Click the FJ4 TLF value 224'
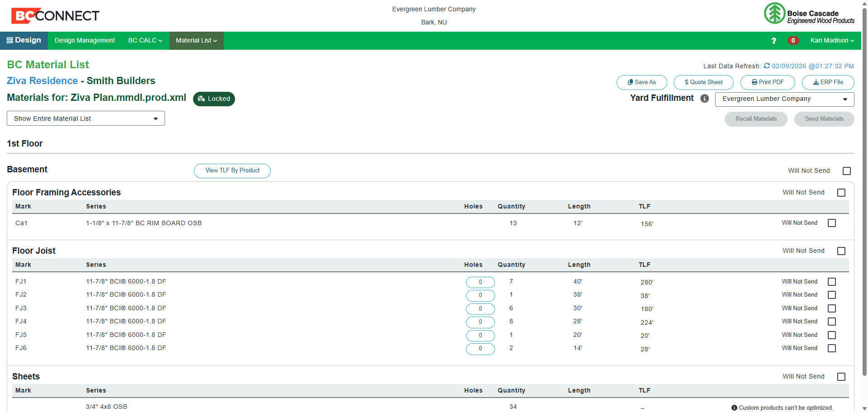The image size is (868, 412). (x=647, y=322)
